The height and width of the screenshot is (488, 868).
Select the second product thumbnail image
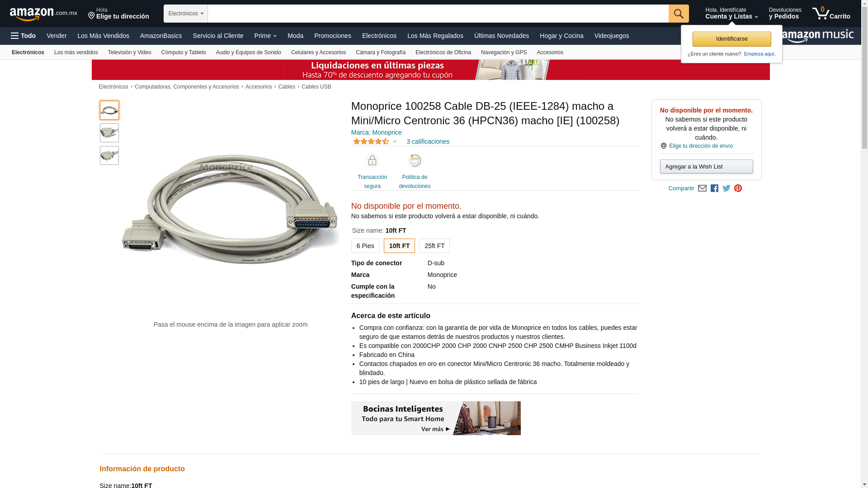(109, 133)
